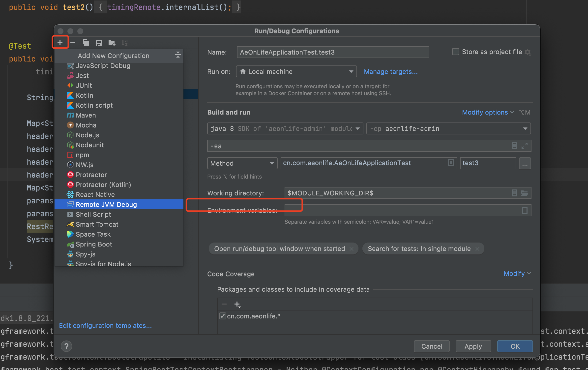The width and height of the screenshot is (588, 370).
Task: Open the java 8 SDK dropdown
Action: [285, 128]
